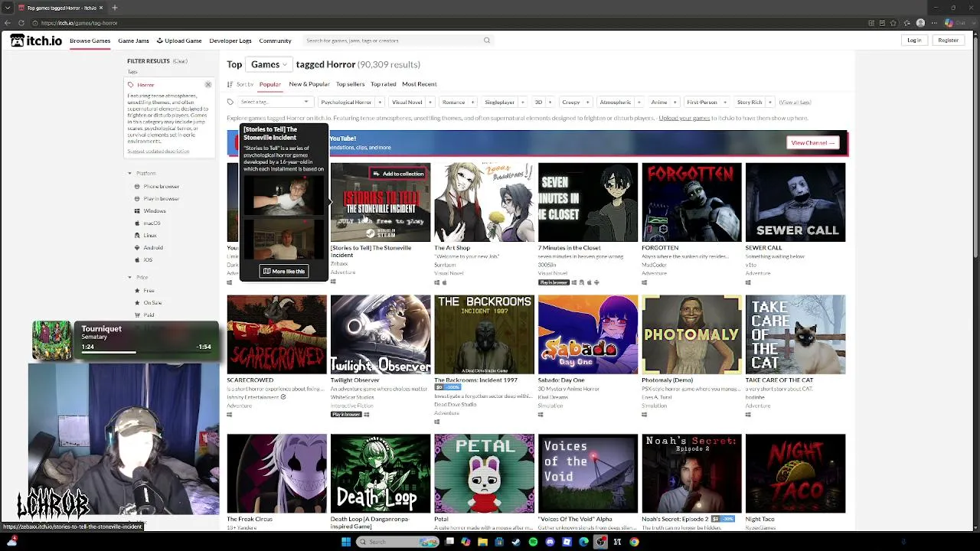Click the Register button

948,41
